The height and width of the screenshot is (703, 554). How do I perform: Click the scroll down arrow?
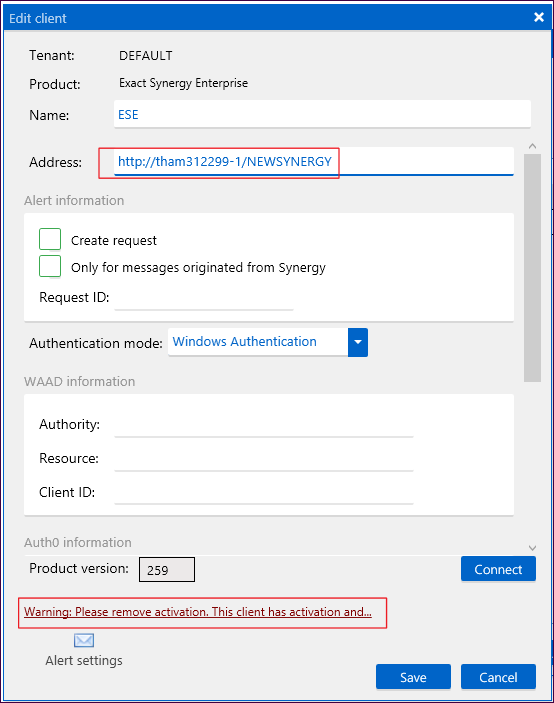click(x=532, y=548)
